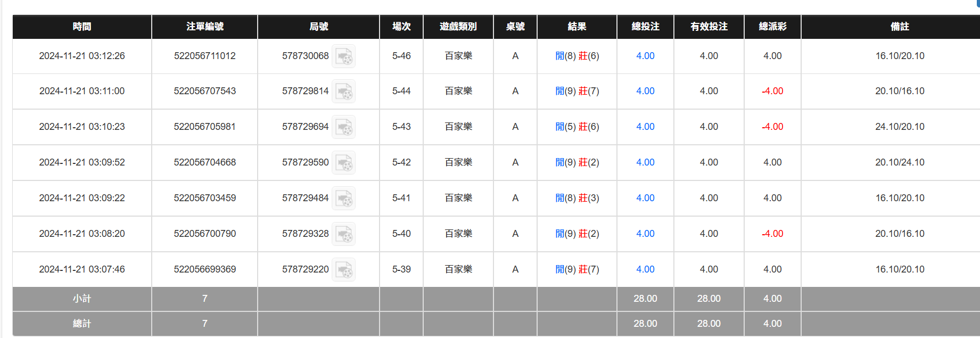The image size is (980, 338).
Task: Click the 小計 subtotal row label
Action: 82,299
